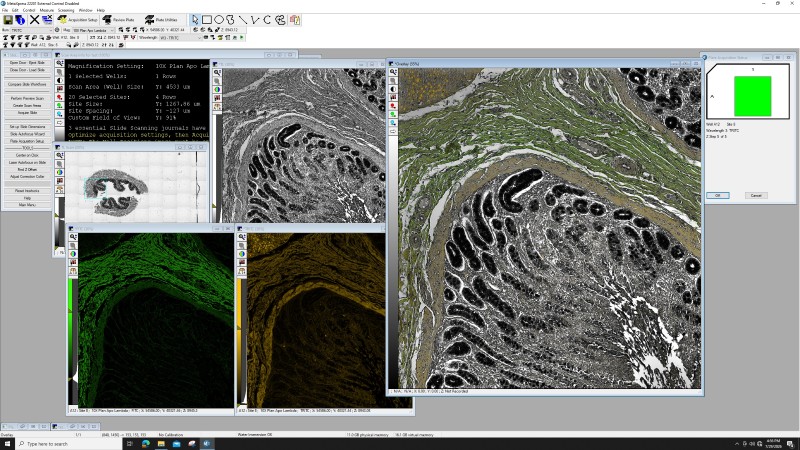Image resolution: width=800 pixels, height=450 pixels.
Task: Open the File menu
Action: (x=5, y=10)
